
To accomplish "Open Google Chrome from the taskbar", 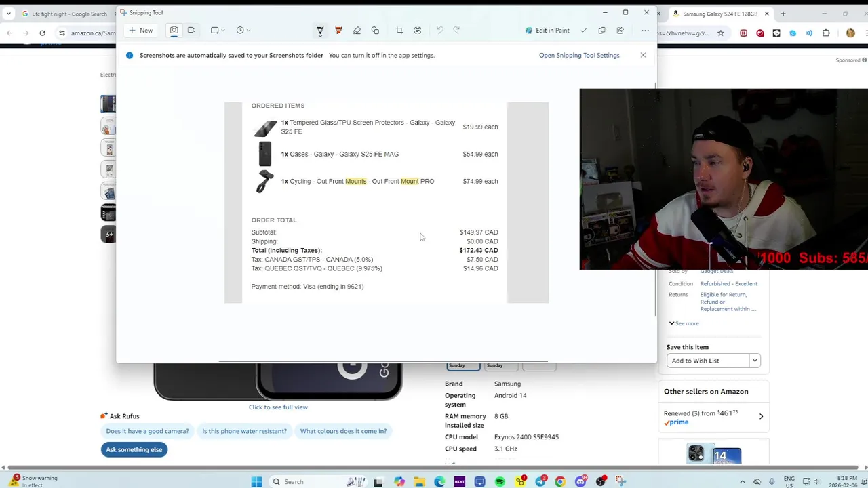I will coord(560,482).
